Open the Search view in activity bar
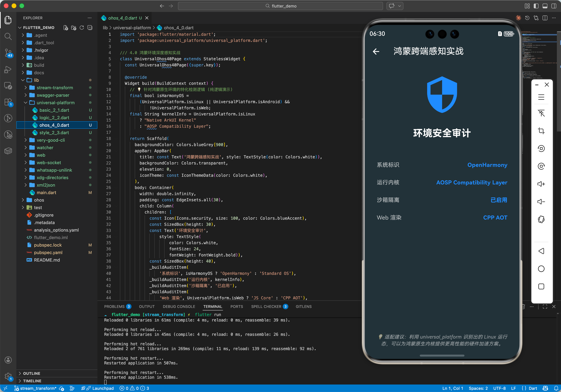This screenshot has width=561, height=392. click(8, 36)
